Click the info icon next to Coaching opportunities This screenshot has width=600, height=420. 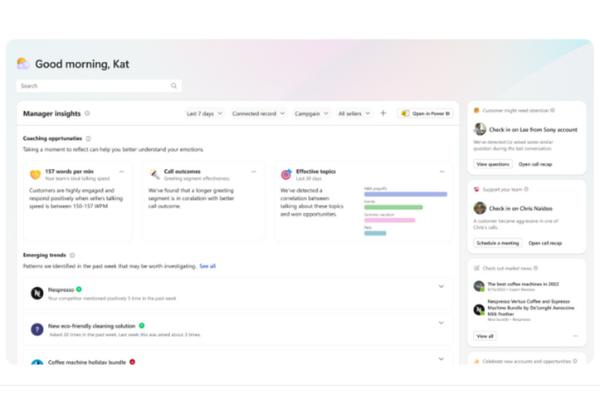[88, 138]
